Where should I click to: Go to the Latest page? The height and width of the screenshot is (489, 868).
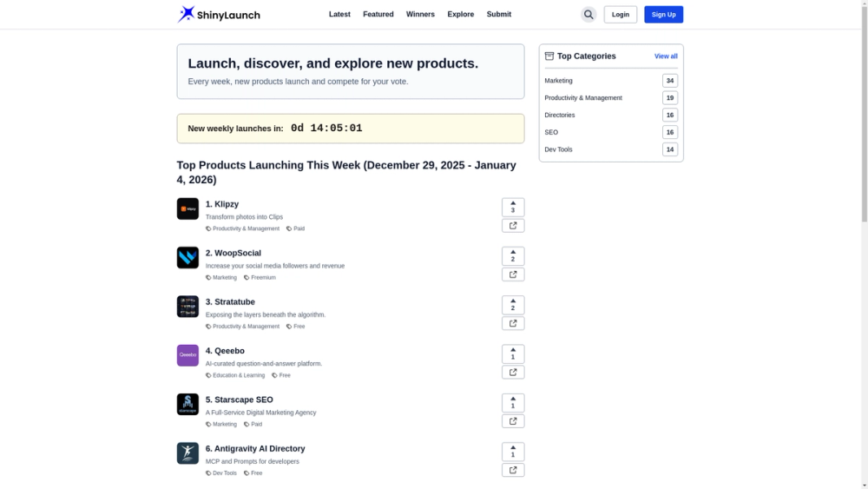339,15
